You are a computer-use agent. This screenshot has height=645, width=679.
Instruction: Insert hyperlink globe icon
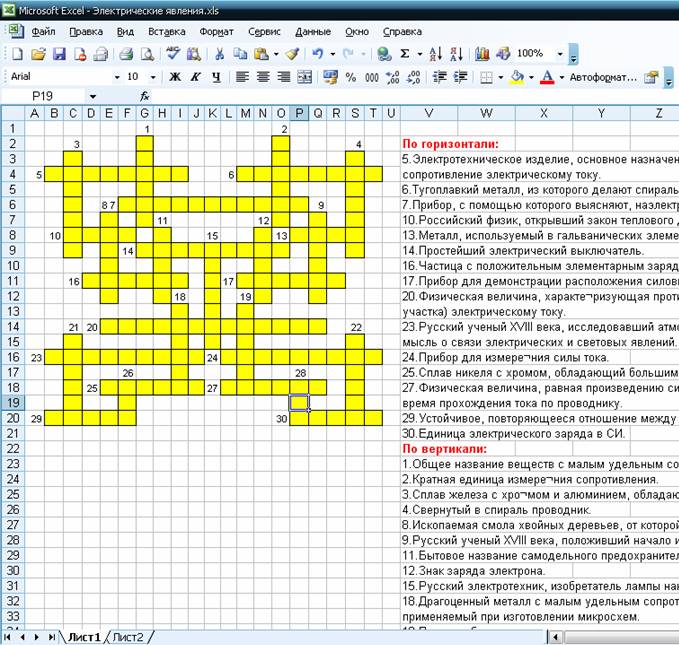[384, 54]
